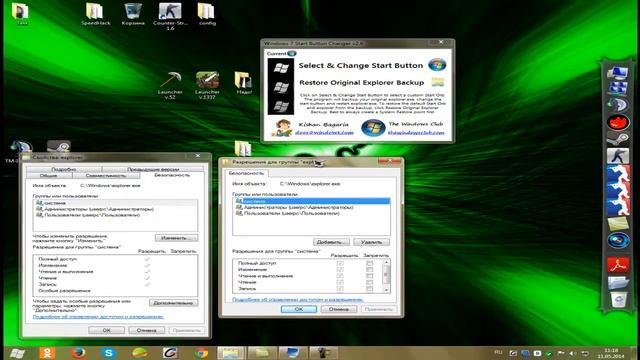Viewport: 640px width, 360px height.
Task: Toggle Разрешить checkbox for Запись
Action: tap(340, 289)
